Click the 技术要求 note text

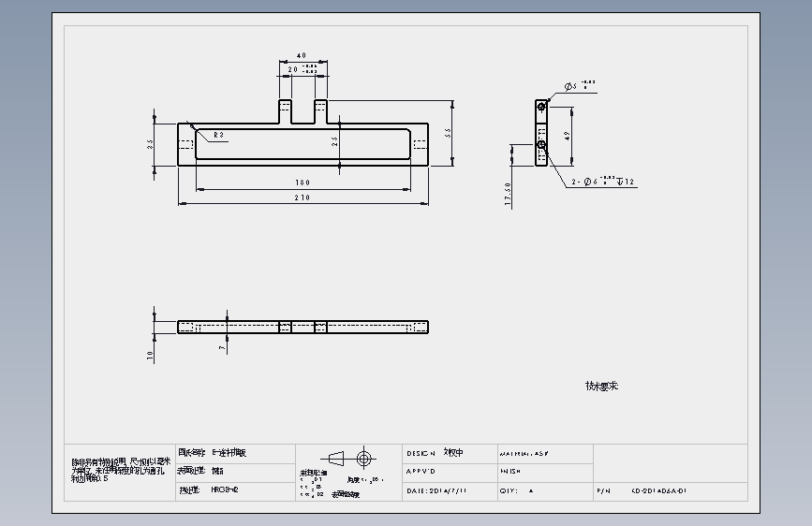pos(602,387)
